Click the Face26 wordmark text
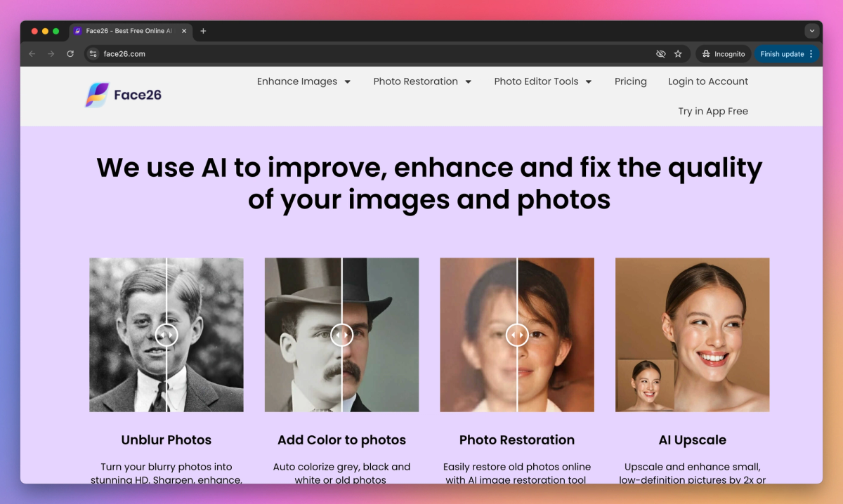The image size is (843, 504). tap(138, 95)
